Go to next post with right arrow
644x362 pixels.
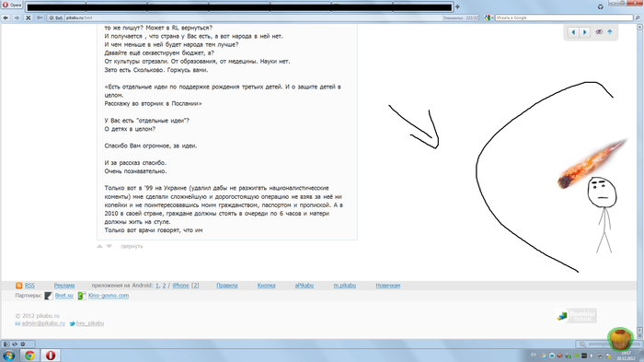click(x=585, y=32)
